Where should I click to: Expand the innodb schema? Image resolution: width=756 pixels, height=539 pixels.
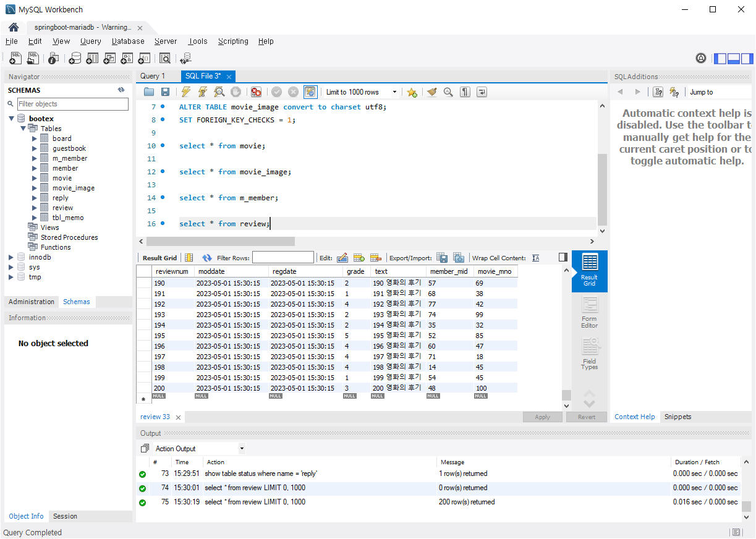click(x=11, y=257)
